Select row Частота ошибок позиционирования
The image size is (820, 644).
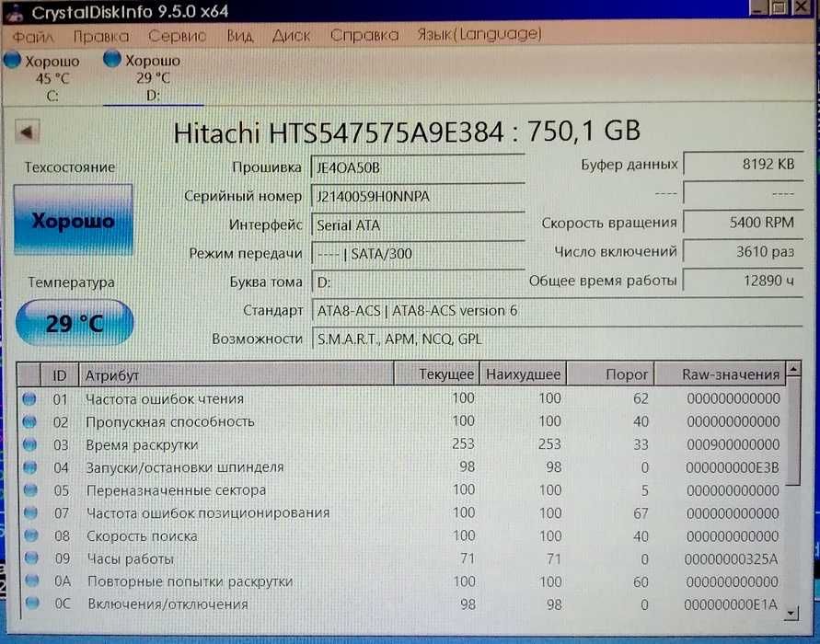pos(401,512)
